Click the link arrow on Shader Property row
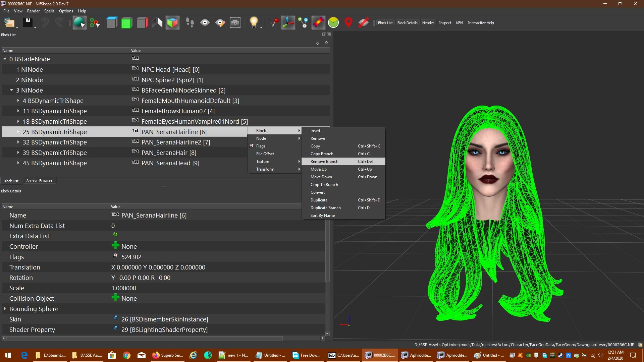 pos(116,328)
